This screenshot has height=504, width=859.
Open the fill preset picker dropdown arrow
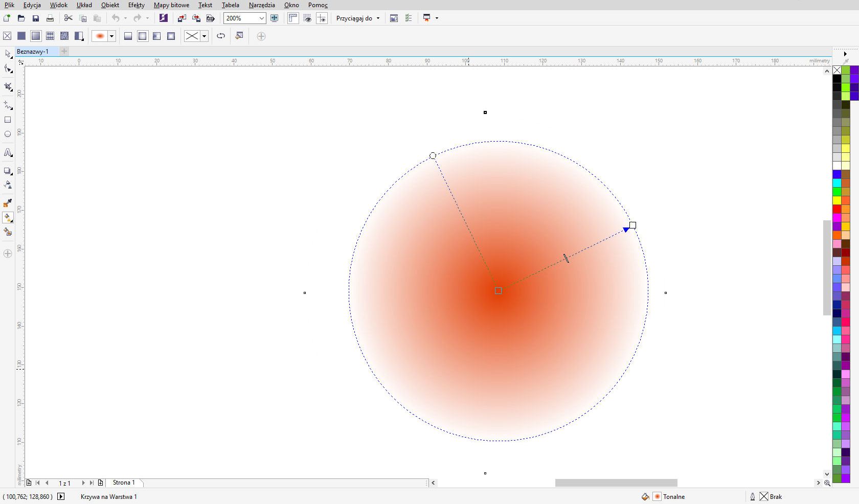[111, 36]
